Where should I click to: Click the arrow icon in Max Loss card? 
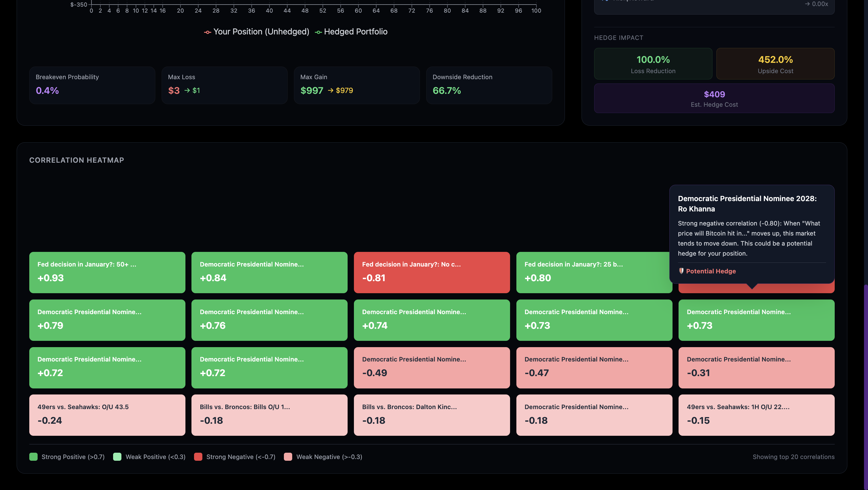point(187,90)
